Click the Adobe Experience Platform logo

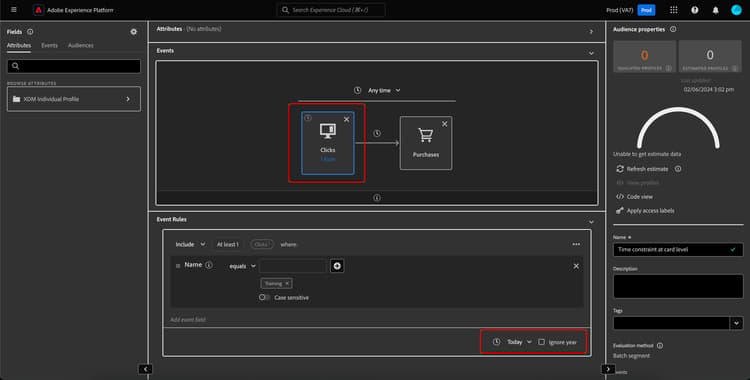tap(38, 10)
